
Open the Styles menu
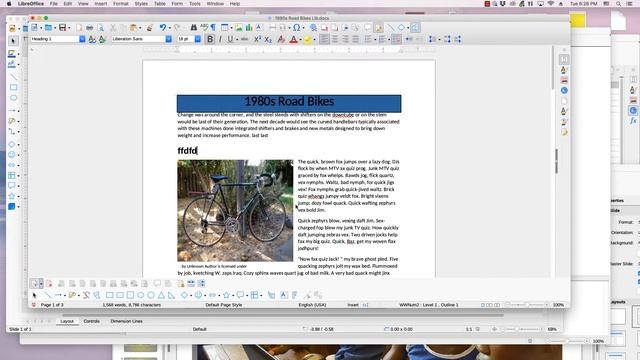pos(141,4)
